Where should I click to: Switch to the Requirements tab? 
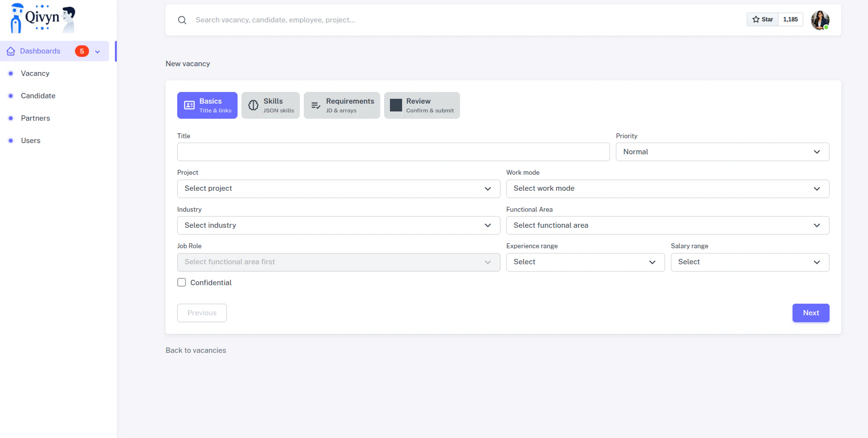[342, 105]
